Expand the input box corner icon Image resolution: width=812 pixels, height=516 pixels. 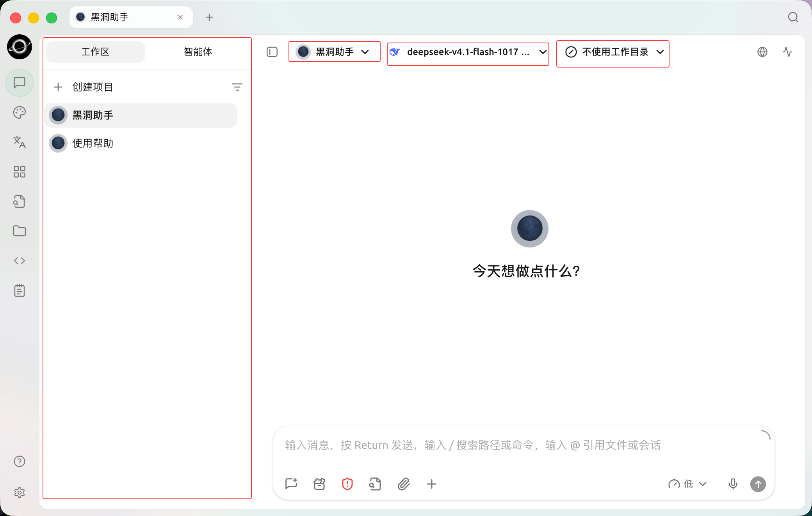tap(766, 435)
